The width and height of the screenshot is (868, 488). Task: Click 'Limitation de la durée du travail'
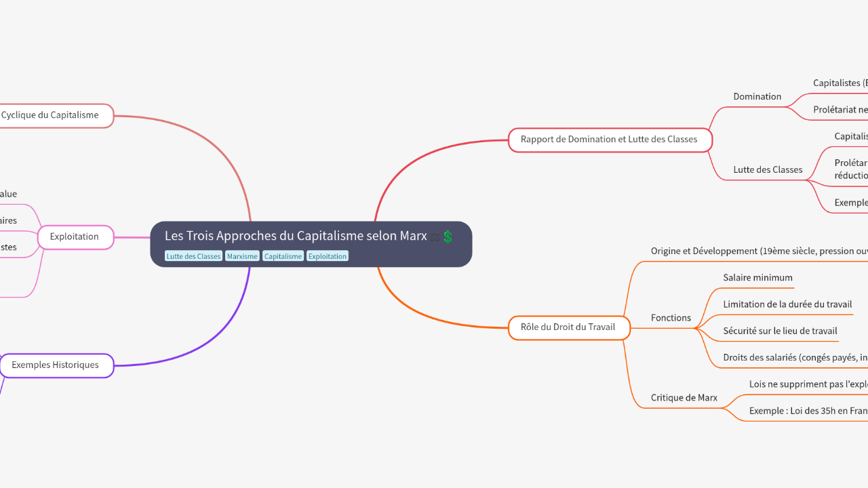[787, 304]
